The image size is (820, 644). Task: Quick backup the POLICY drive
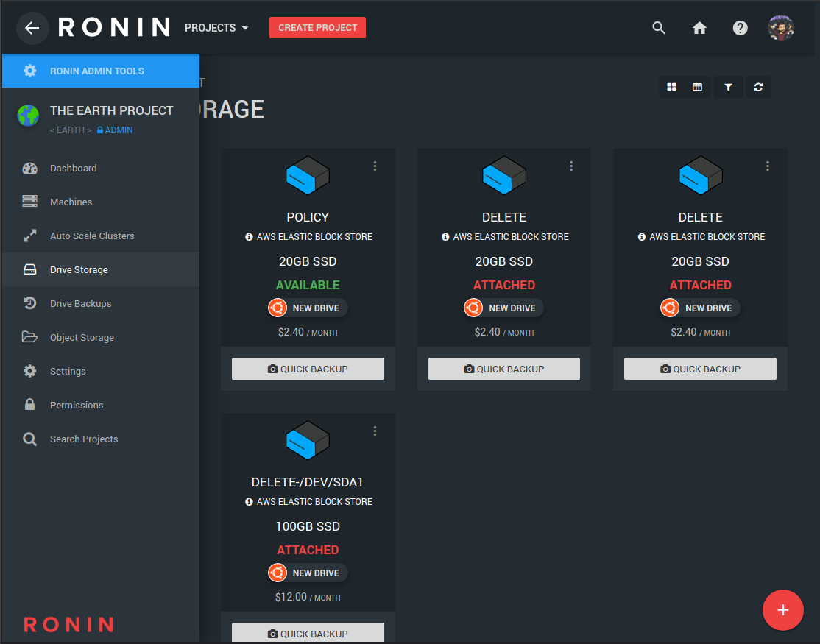(308, 369)
